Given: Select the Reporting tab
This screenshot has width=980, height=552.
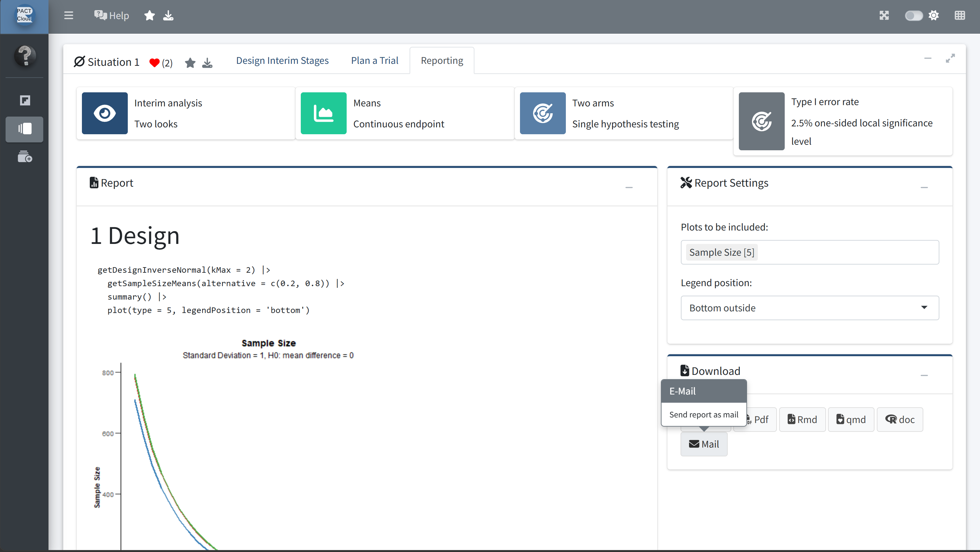Looking at the screenshot, I should click(442, 61).
